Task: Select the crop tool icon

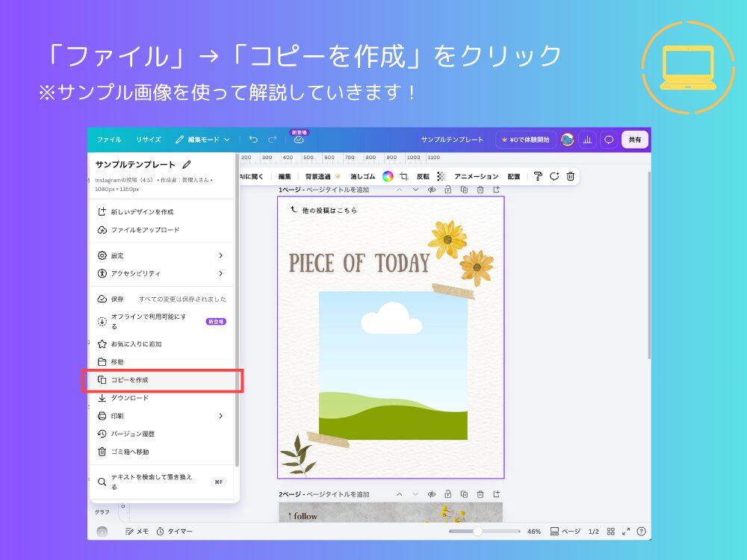Action: click(404, 177)
